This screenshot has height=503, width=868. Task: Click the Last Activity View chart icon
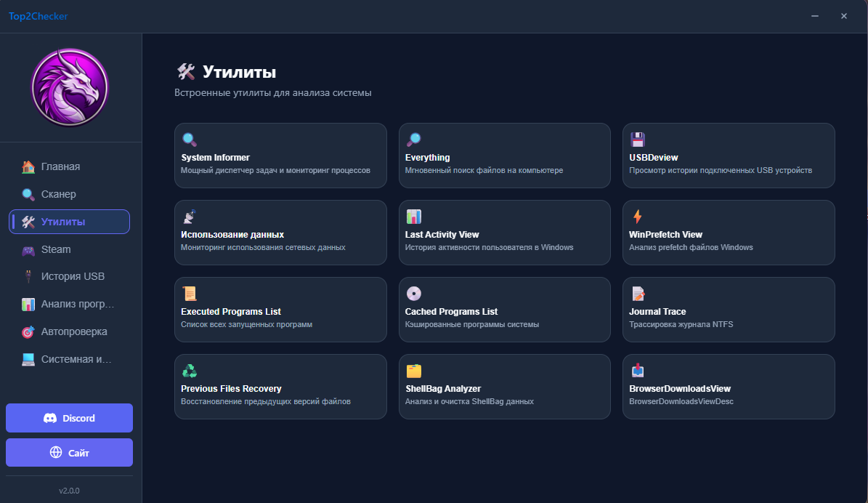(x=413, y=217)
